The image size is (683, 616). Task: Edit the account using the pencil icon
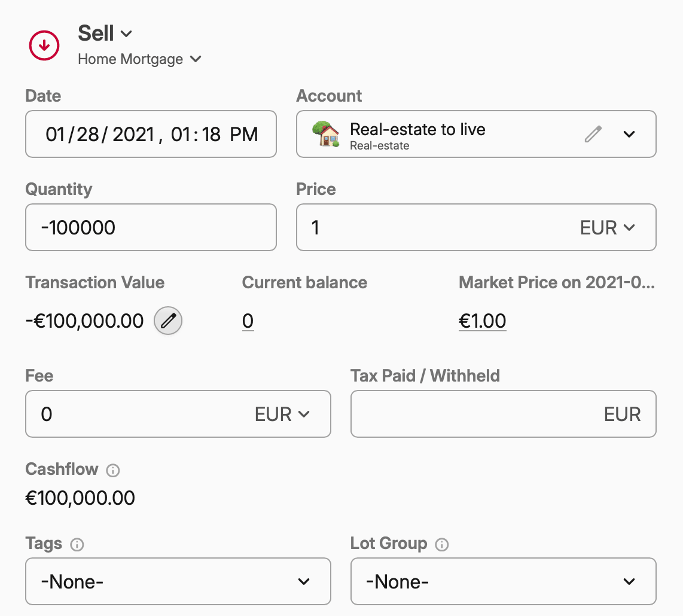593,134
